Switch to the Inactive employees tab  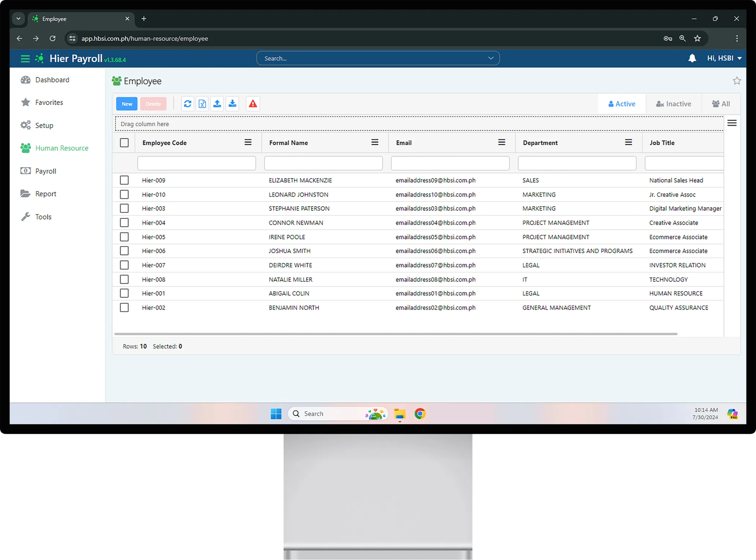[x=674, y=104]
